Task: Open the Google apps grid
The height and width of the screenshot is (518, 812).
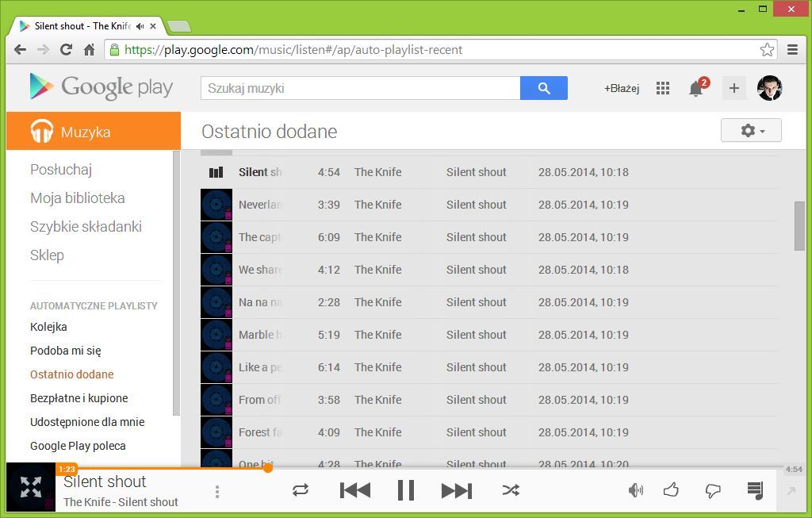Action: (663, 88)
